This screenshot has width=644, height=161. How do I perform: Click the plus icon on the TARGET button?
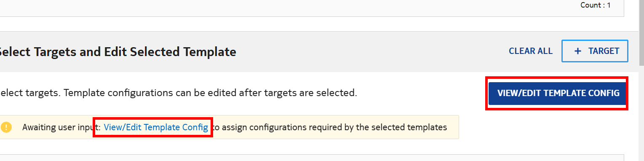(578, 51)
